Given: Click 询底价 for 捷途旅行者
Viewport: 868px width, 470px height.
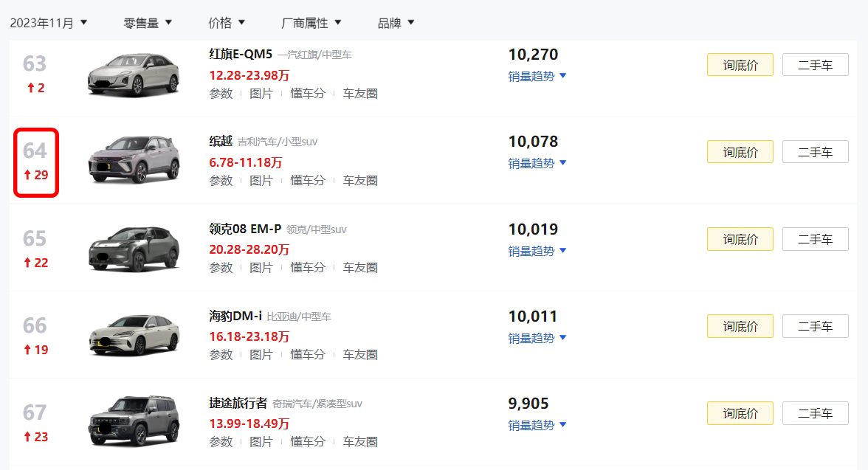Looking at the screenshot, I should [x=740, y=413].
